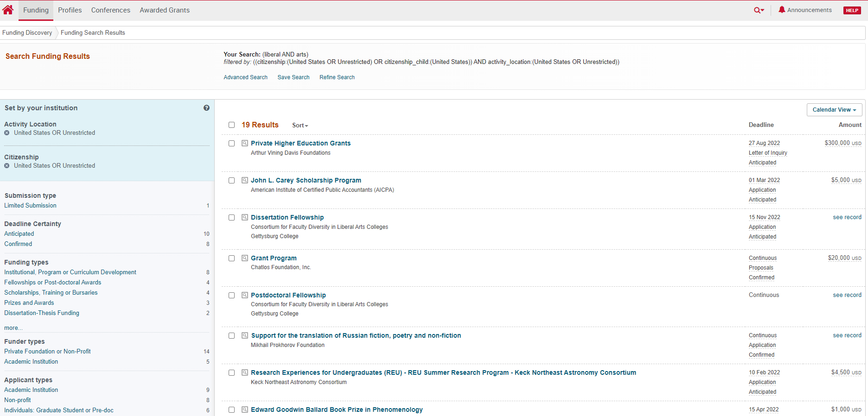The height and width of the screenshot is (416, 868).
Task: Expand more funding types with the more... link
Action: (x=13, y=328)
